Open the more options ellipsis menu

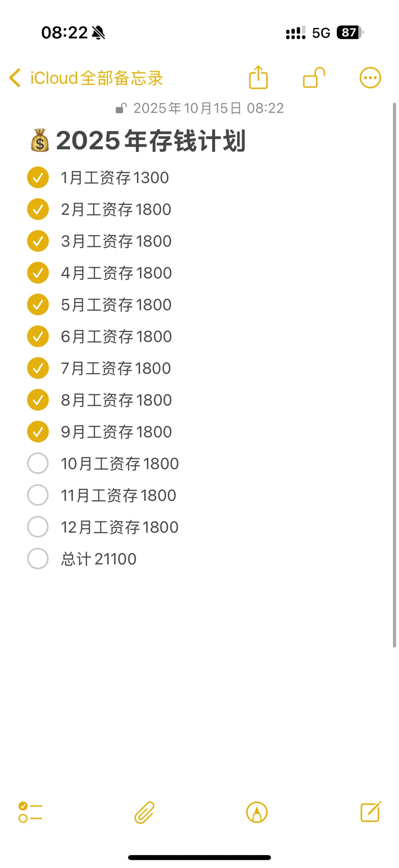pos(370,78)
